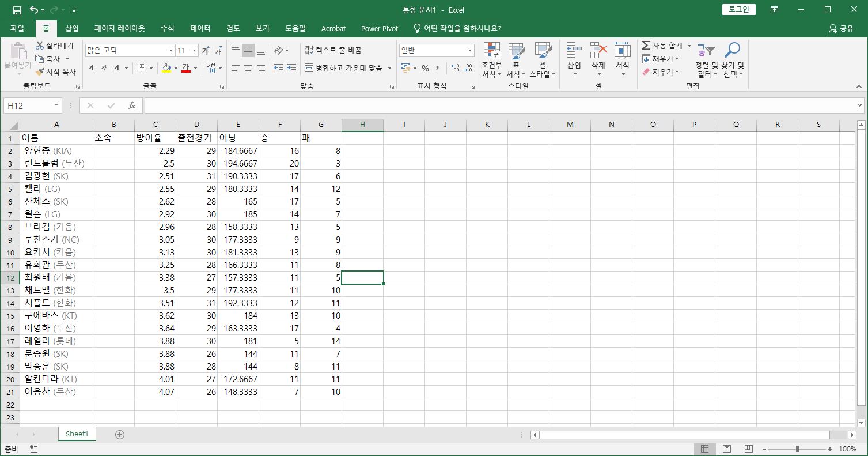This screenshot has height=456, width=868.
Task: Toggle italic formatting
Action: tap(104, 68)
